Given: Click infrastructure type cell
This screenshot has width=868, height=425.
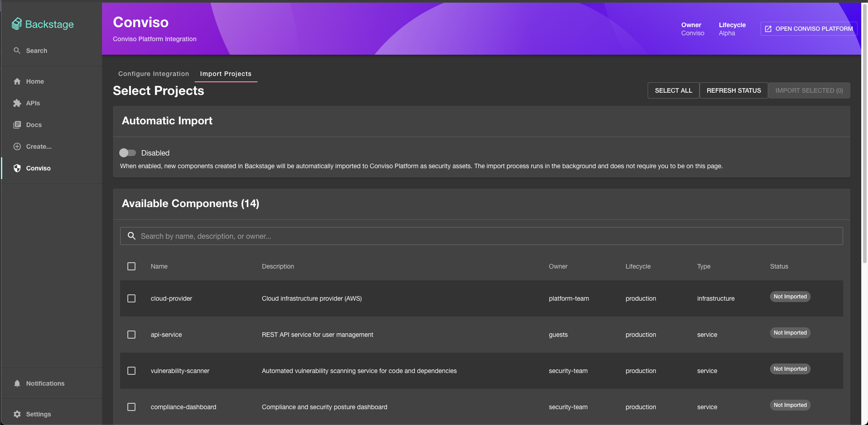Looking at the screenshot, I should point(716,298).
